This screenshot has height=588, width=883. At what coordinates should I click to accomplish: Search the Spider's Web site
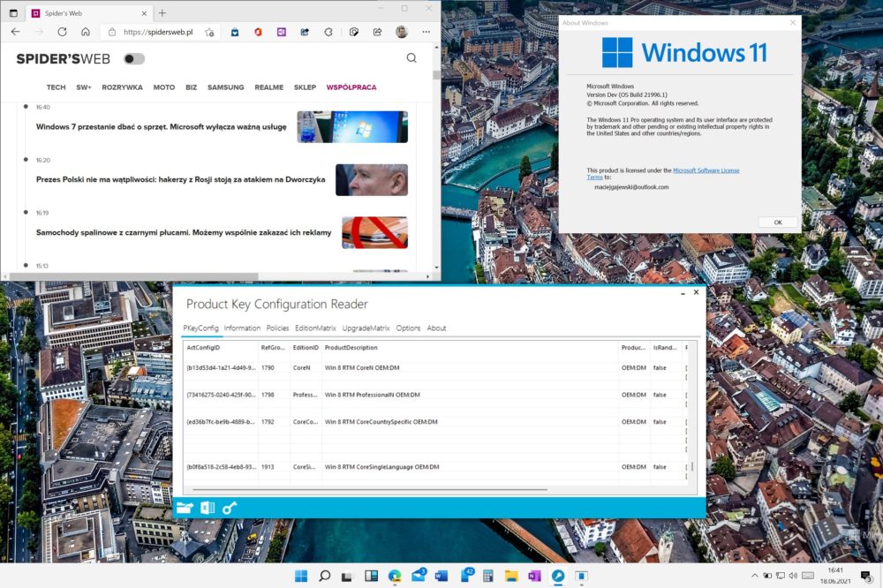411,58
